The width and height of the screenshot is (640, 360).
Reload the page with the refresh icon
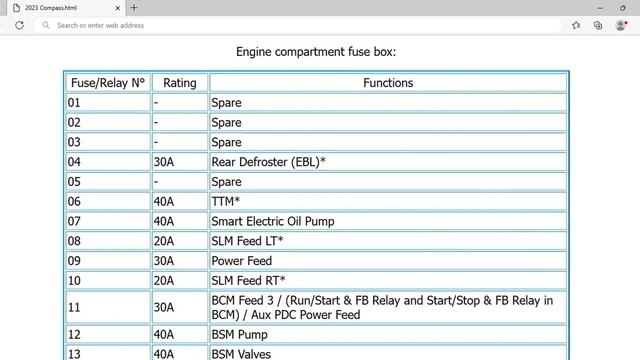19,25
